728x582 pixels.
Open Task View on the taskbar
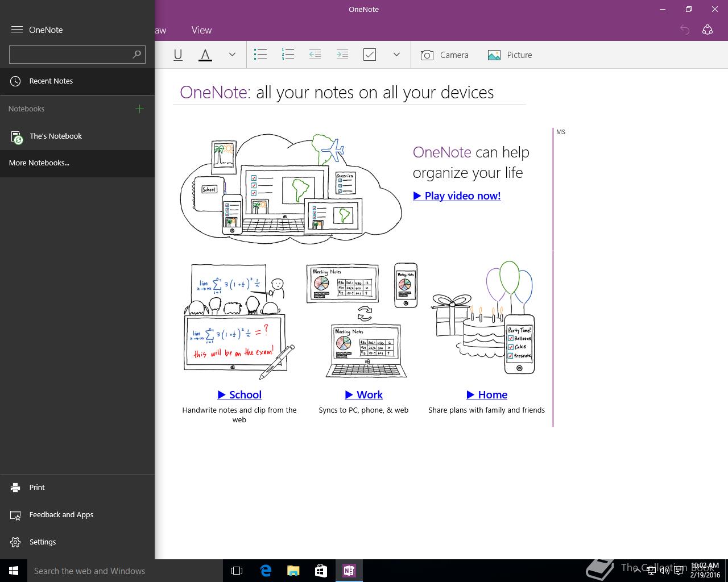point(237,571)
